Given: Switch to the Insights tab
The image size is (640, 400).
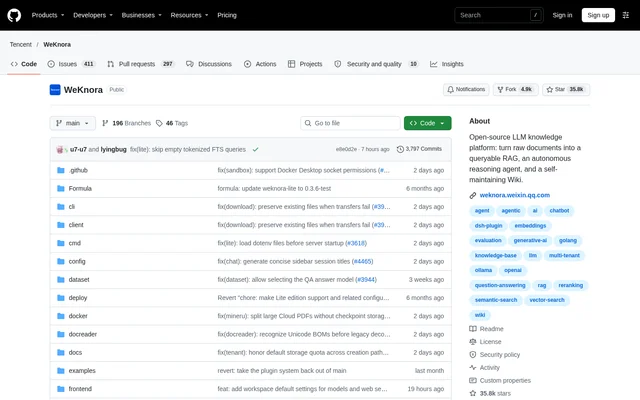Looking at the screenshot, I should tap(447, 64).
